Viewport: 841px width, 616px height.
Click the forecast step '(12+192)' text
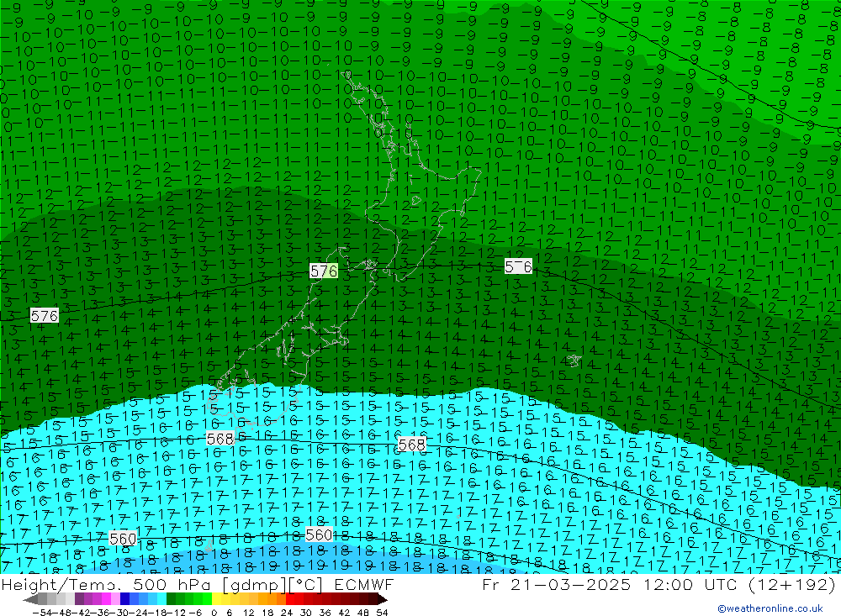point(791,584)
